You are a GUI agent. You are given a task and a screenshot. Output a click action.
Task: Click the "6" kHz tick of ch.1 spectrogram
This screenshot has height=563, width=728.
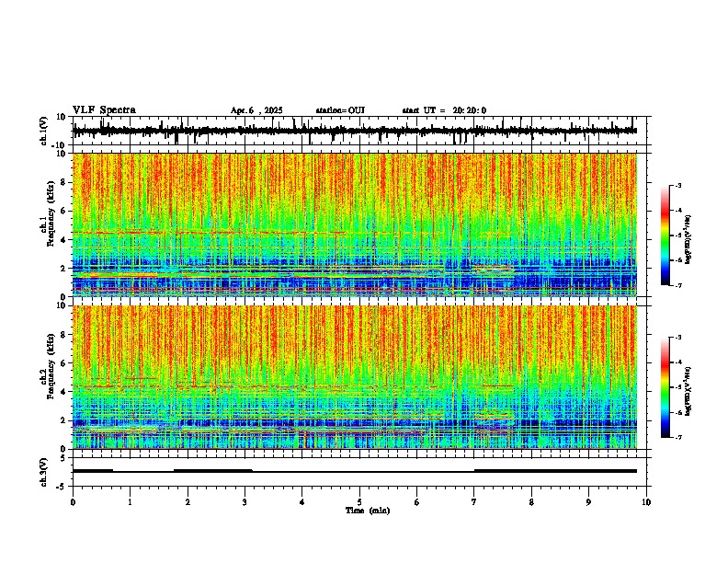tap(63, 212)
